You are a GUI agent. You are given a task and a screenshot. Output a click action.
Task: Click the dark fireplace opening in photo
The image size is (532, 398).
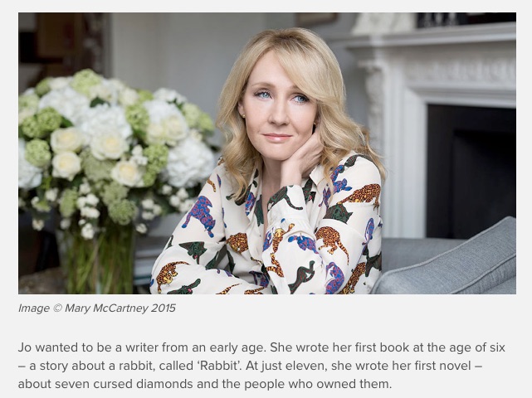(x=471, y=171)
